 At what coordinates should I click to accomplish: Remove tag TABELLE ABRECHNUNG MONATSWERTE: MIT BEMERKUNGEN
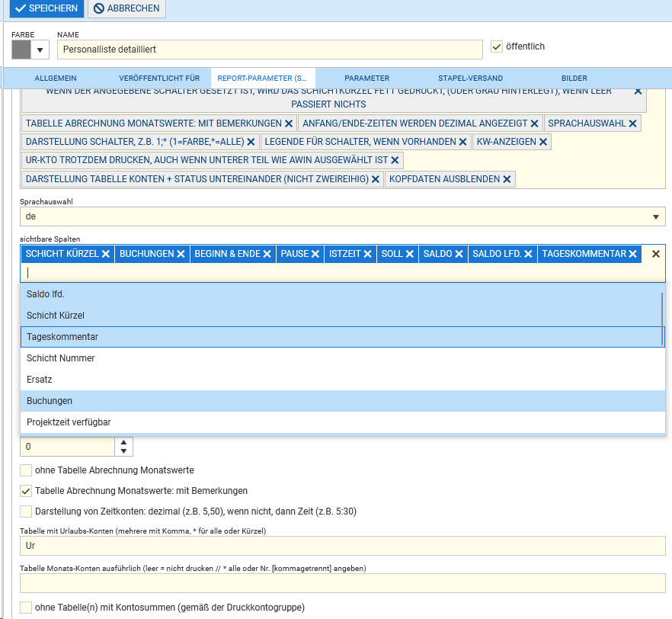tap(289, 123)
